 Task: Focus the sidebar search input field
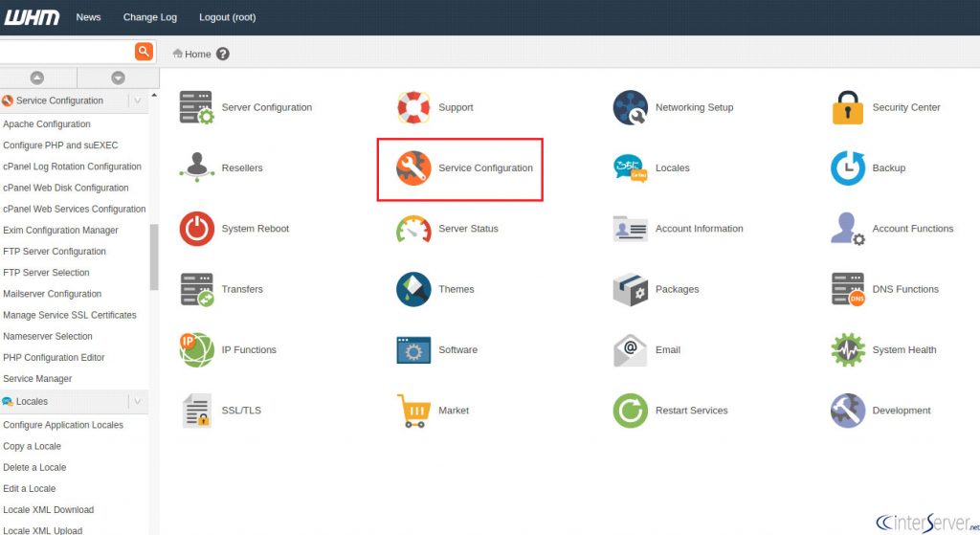click(66, 52)
